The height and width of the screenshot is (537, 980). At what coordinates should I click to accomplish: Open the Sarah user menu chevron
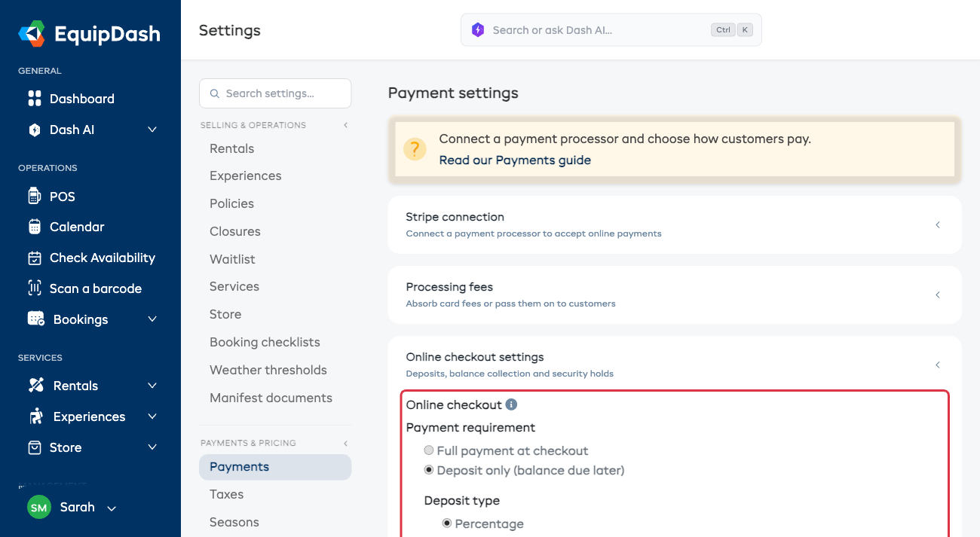coord(112,508)
